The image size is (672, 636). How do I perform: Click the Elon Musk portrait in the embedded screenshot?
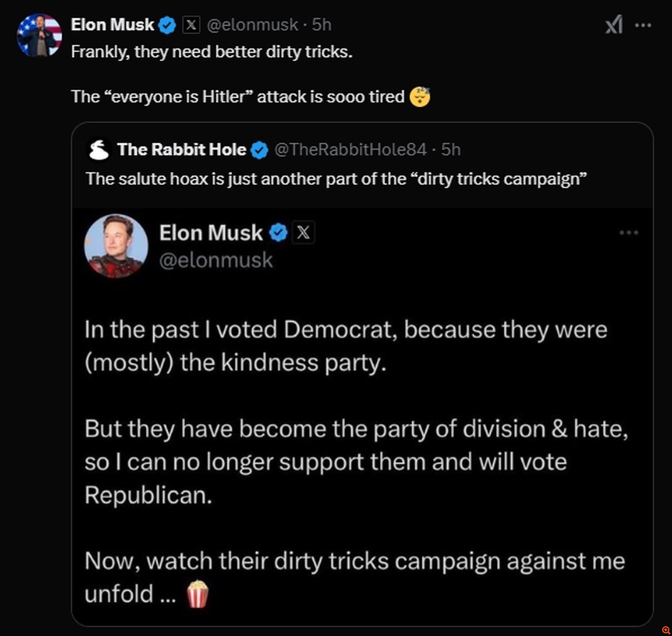116,246
